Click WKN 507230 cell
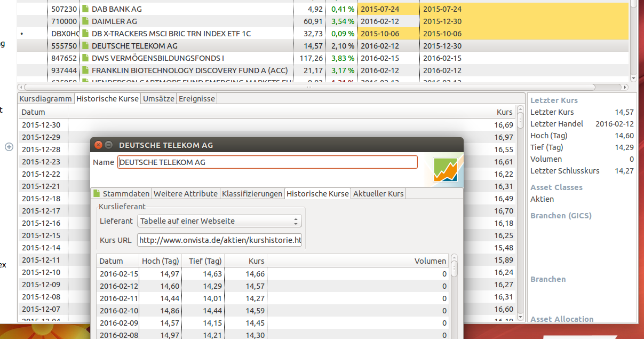Viewport: 644px width, 339px height. point(64,9)
